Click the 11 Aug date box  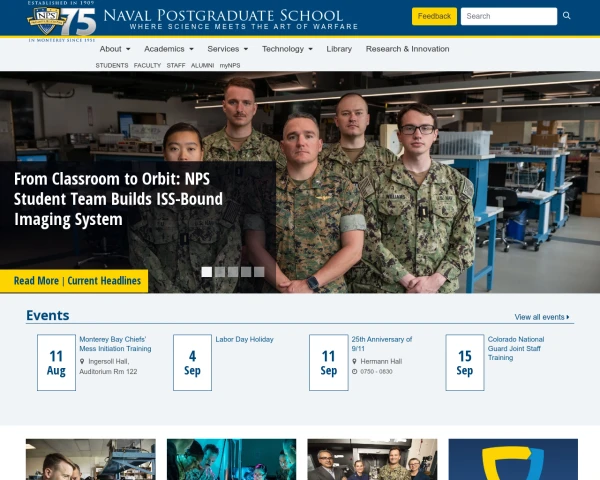tap(56, 362)
